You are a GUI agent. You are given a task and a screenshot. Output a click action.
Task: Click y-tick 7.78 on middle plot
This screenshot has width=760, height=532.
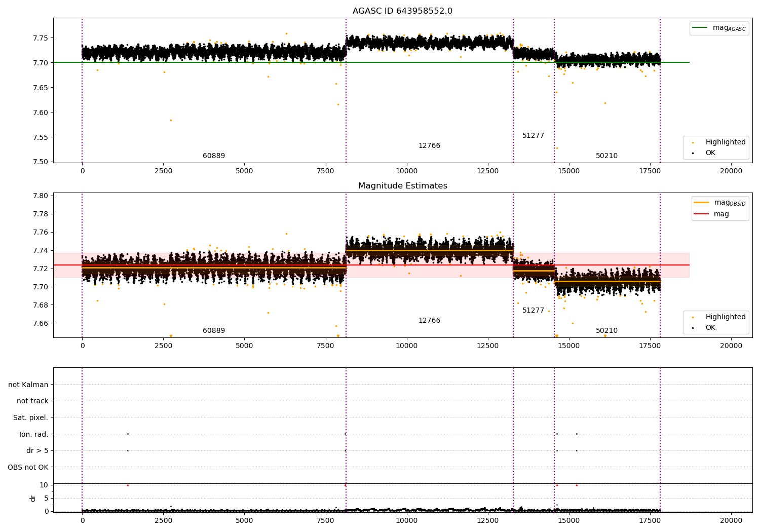(x=41, y=214)
